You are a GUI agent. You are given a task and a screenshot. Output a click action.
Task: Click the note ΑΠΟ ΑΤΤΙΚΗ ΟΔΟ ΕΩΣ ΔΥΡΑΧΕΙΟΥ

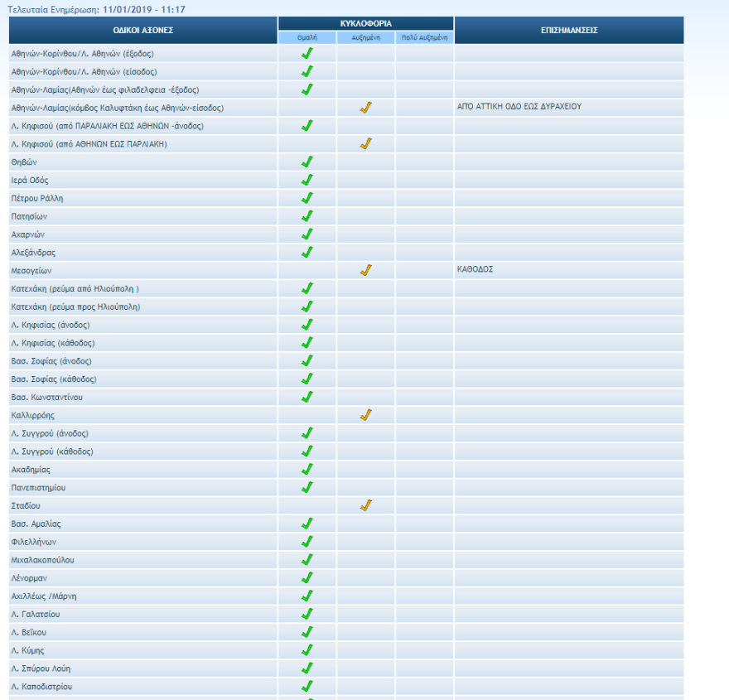519,107
